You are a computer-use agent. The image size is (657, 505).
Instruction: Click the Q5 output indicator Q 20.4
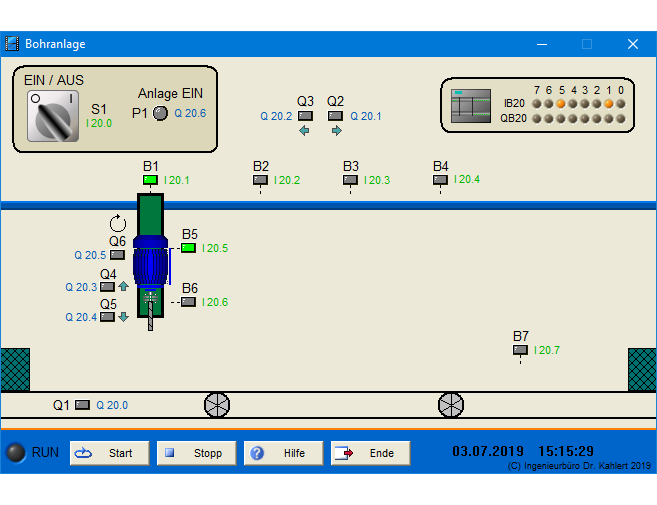click(x=107, y=317)
